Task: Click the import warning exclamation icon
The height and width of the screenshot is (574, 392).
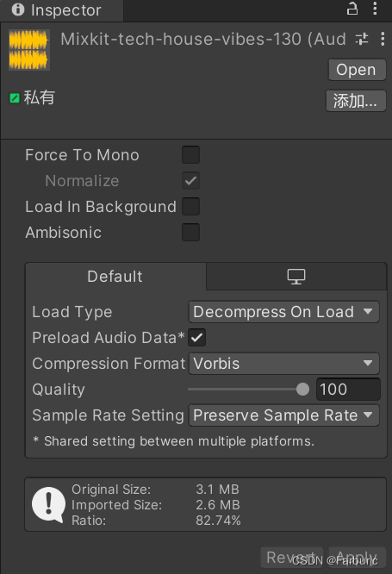Action: [49, 505]
